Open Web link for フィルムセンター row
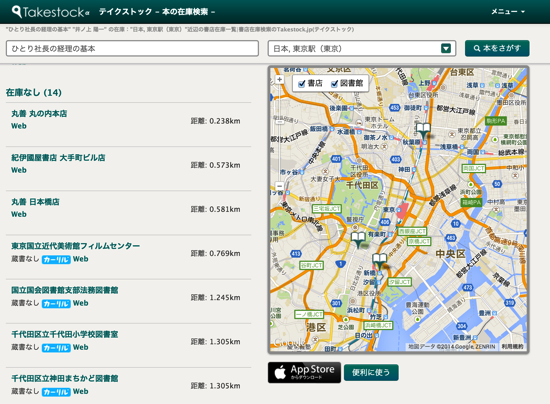The height and width of the screenshot is (404, 550). coord(80,259)
